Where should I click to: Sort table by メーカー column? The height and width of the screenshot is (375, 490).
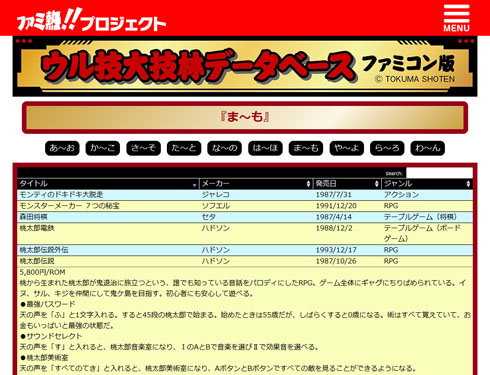(256, 184)
